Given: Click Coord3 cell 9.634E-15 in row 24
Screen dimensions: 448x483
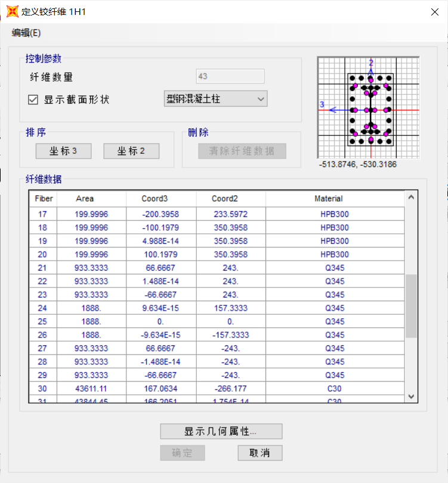Looking at the screenshot, I should pyautogui.click(x=161, y=308).
